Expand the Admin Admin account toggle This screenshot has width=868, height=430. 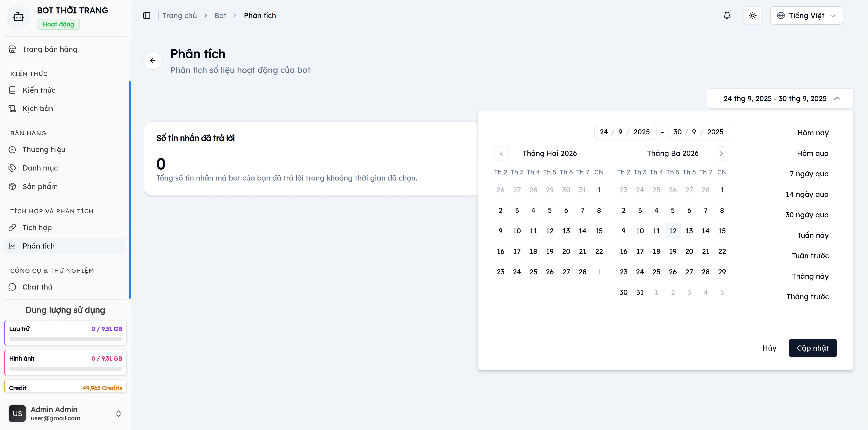pos(119,413)
